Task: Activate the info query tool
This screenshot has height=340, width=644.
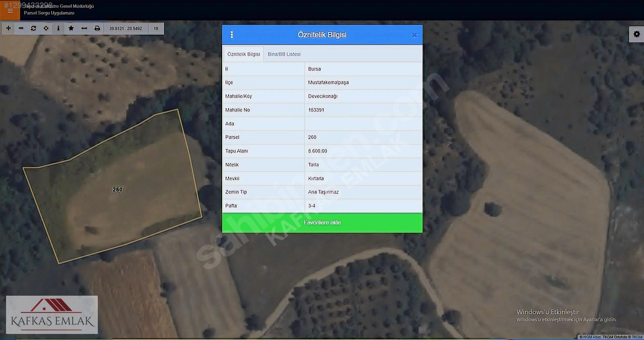Action: (x=58, y=28)
